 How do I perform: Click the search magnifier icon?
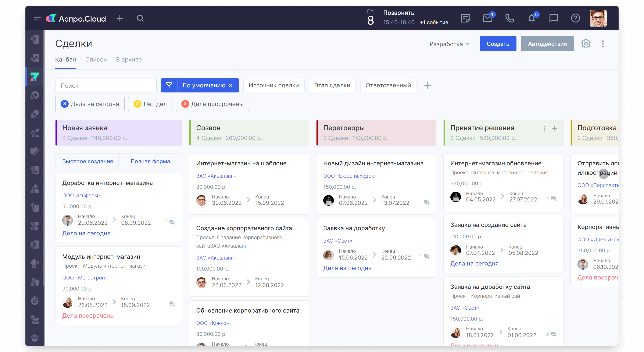(140, 18)
